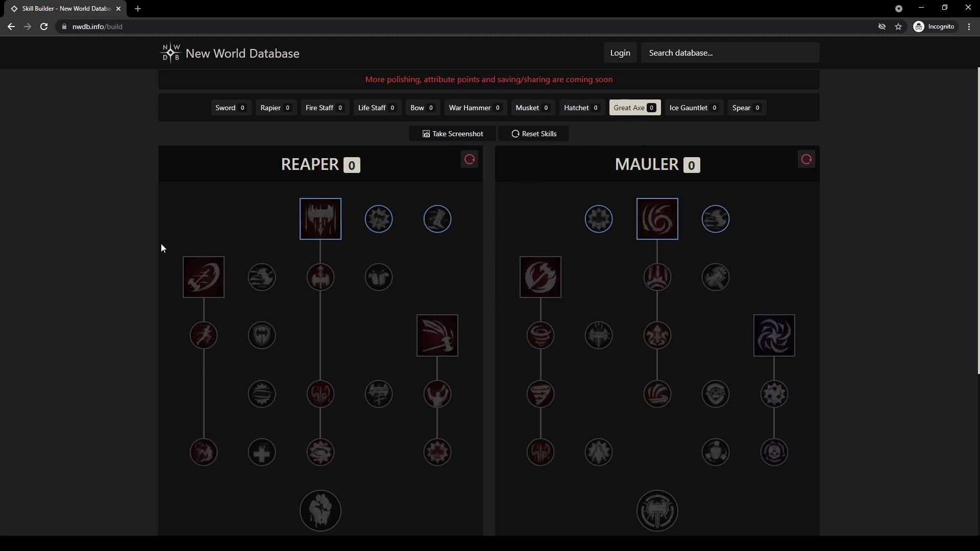Select the spinning axe square skill in Mauler

coord(540,277)
